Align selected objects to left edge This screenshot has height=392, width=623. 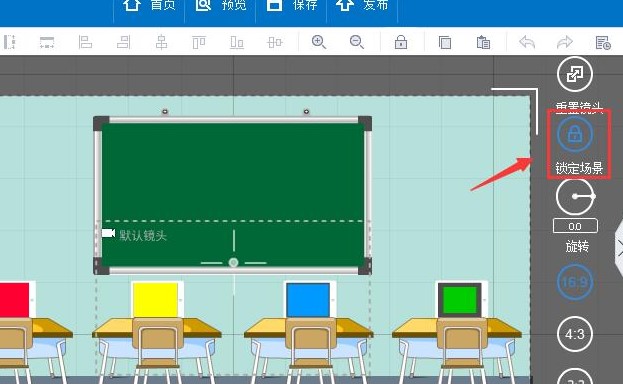click(85, 42)
